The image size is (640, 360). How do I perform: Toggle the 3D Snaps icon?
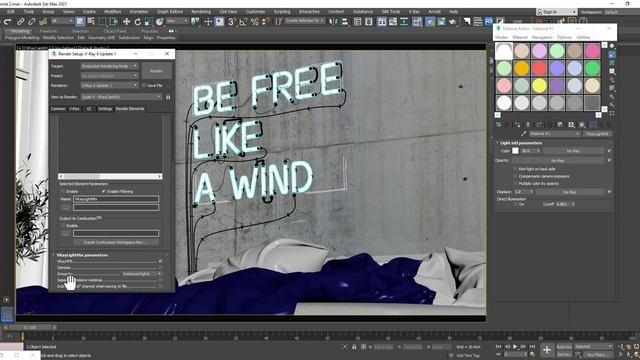232,21
